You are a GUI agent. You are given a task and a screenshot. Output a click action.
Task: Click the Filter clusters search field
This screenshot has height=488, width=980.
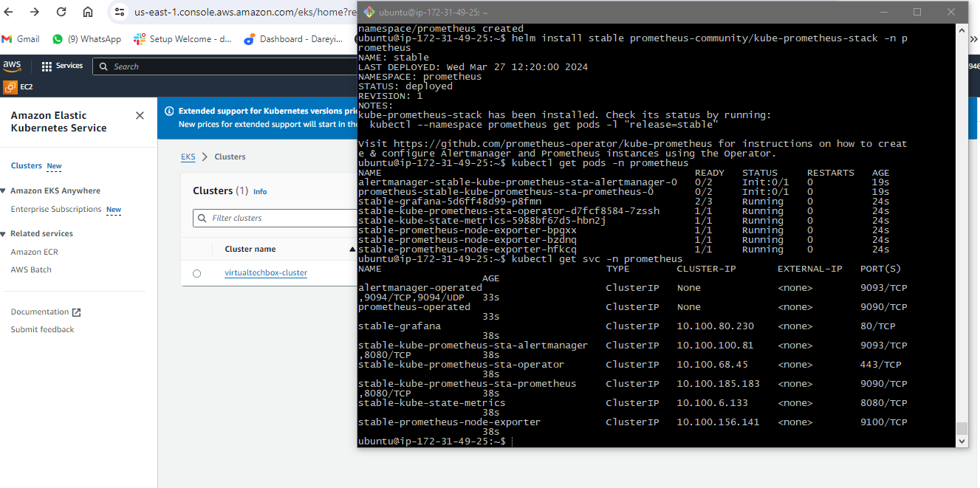pos(281,219)
